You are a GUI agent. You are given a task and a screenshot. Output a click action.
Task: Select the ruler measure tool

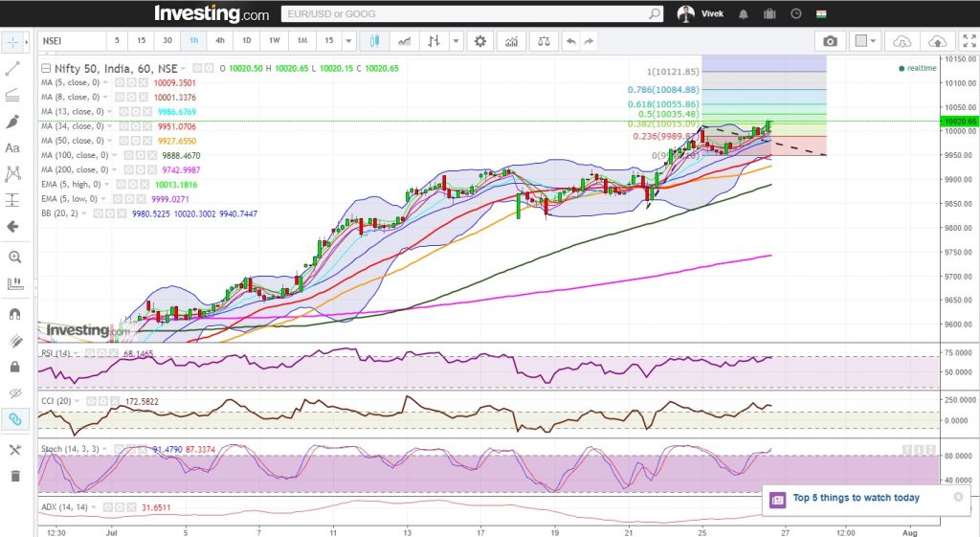click(x=14, y=283)
